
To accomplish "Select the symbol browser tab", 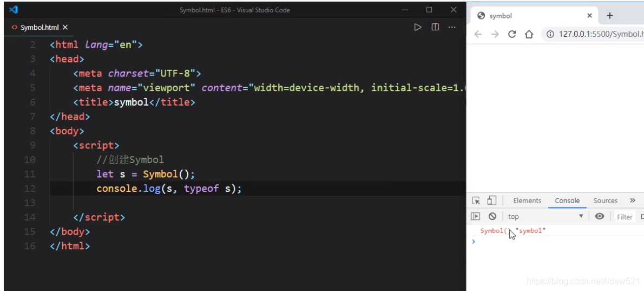I will click(x=534, y=16).
